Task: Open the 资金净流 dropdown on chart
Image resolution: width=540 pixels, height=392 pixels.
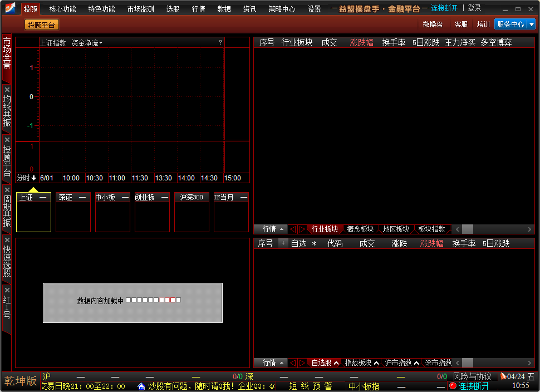Action: (x=87, y=43)
